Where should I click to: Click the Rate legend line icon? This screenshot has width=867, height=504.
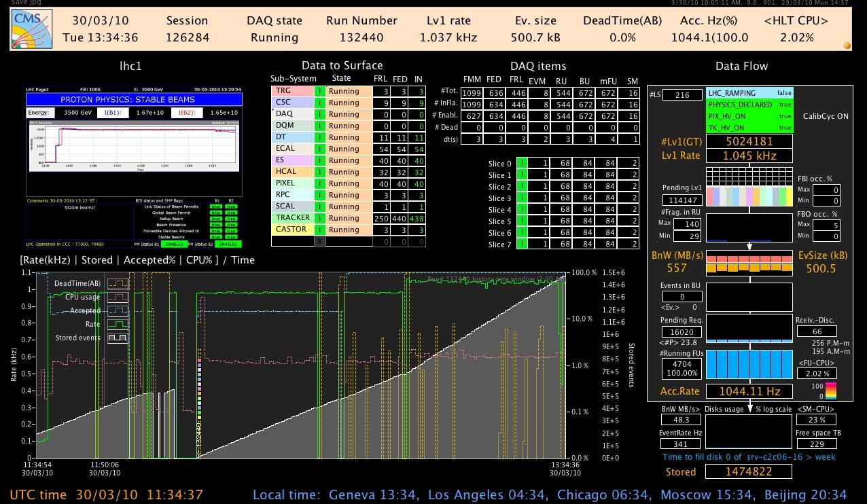[x=118, y=324]
